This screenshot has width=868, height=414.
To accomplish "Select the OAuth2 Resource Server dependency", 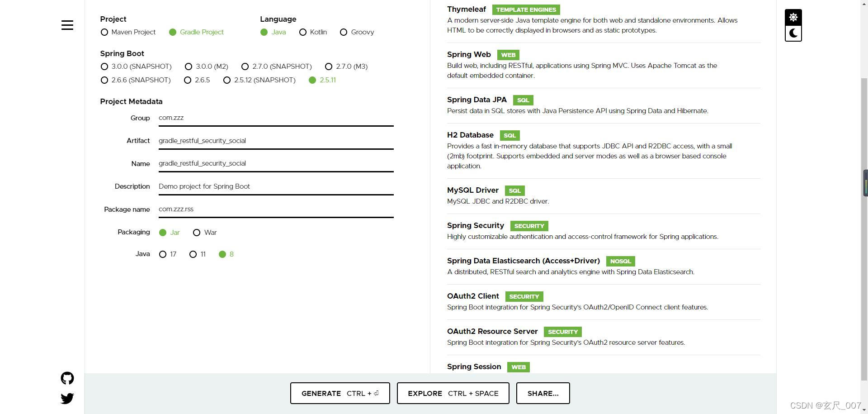I will tap(604, 337).
